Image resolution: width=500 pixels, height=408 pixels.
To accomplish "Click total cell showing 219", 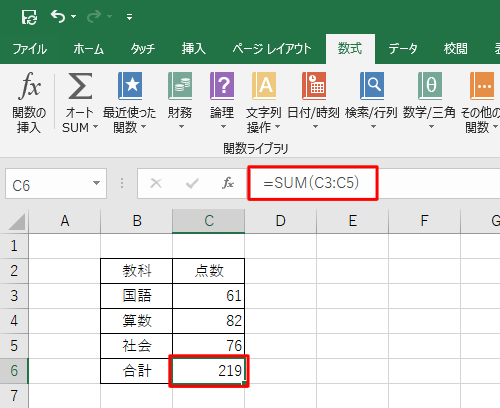I will coord(209,371).
